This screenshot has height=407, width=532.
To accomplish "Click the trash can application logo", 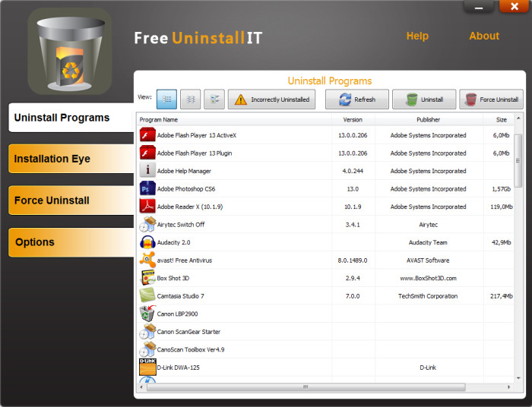I will [70, 51].
